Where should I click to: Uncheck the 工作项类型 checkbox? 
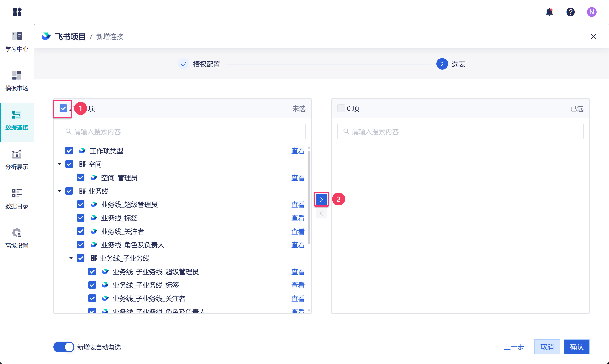point(69,151)
